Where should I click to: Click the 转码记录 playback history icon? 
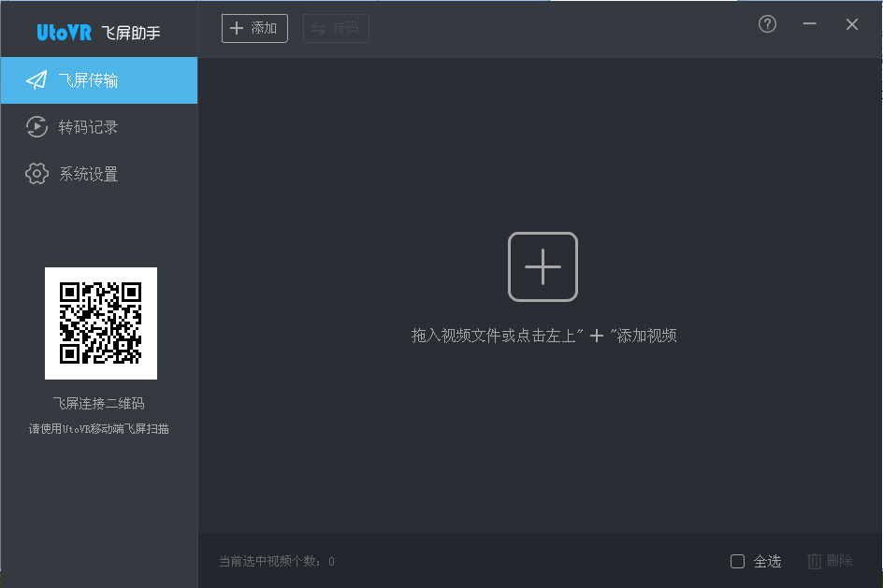36,127
